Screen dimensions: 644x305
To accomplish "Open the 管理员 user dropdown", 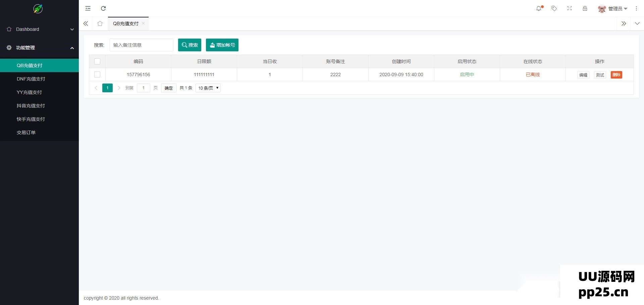I will click(x=613, y=9).
